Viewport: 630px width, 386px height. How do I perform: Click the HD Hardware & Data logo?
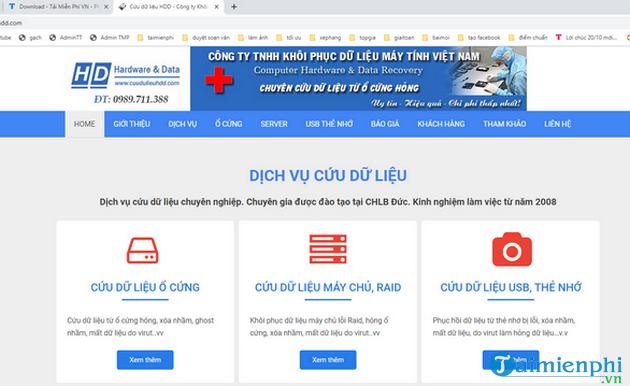coord(125,75)
